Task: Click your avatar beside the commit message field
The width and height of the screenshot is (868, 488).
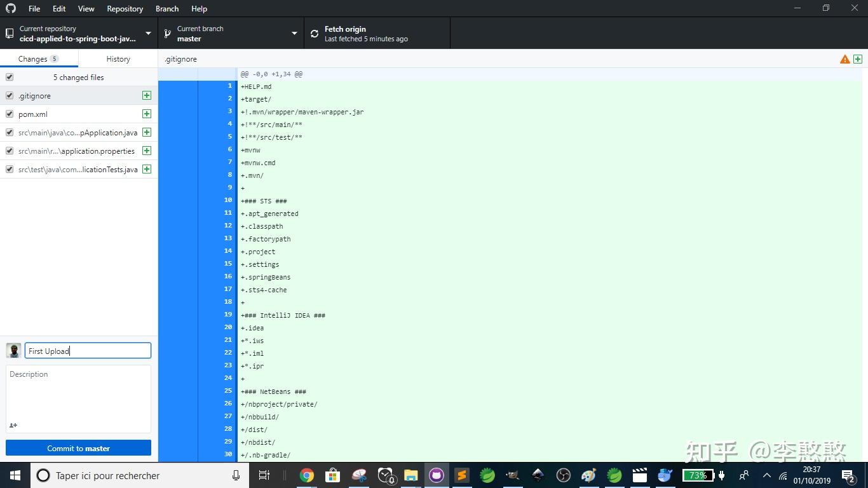Action: pos(13,350)
